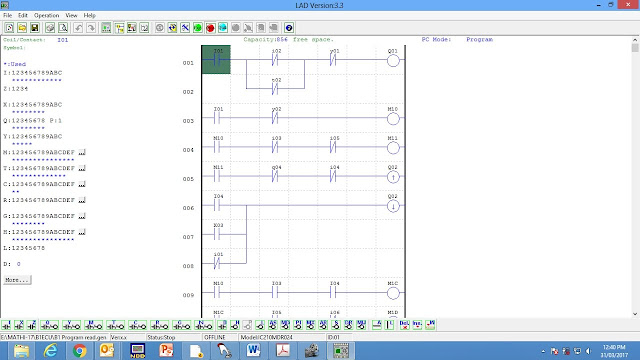
Task: Select the Q01 output coil on rung 001
Action: [x=393, y=61]
